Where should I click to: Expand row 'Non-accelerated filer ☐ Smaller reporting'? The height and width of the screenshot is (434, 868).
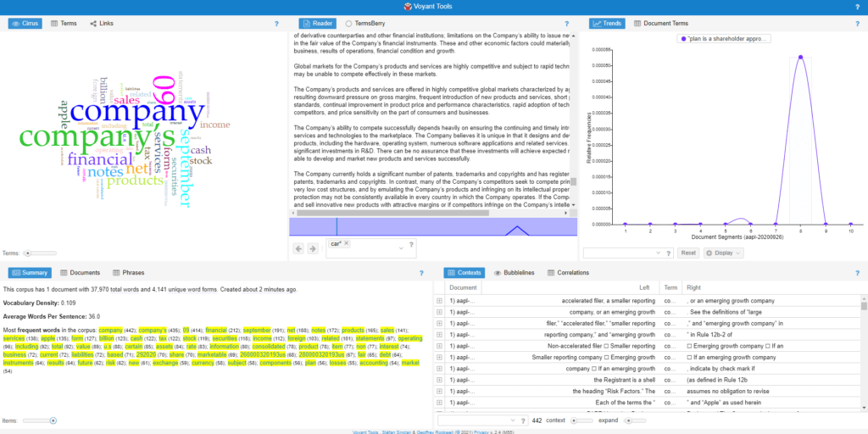440,346
